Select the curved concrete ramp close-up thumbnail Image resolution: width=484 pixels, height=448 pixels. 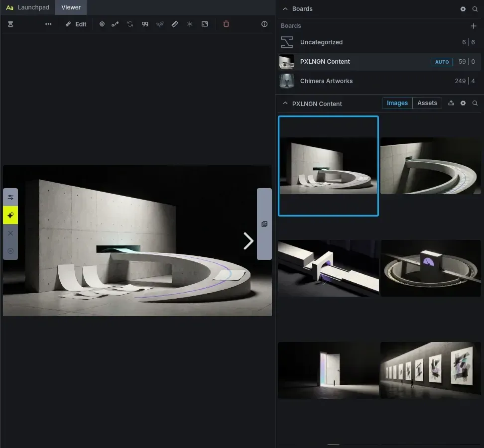pos(431,166)
